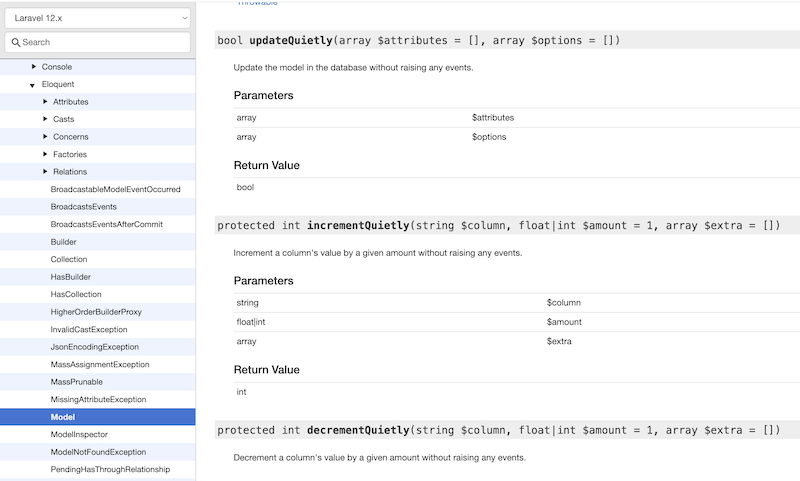Select BroadcastsEvents in sidebar
The width and height of the screenshot is (800, 481).
[x=84, y=207]
